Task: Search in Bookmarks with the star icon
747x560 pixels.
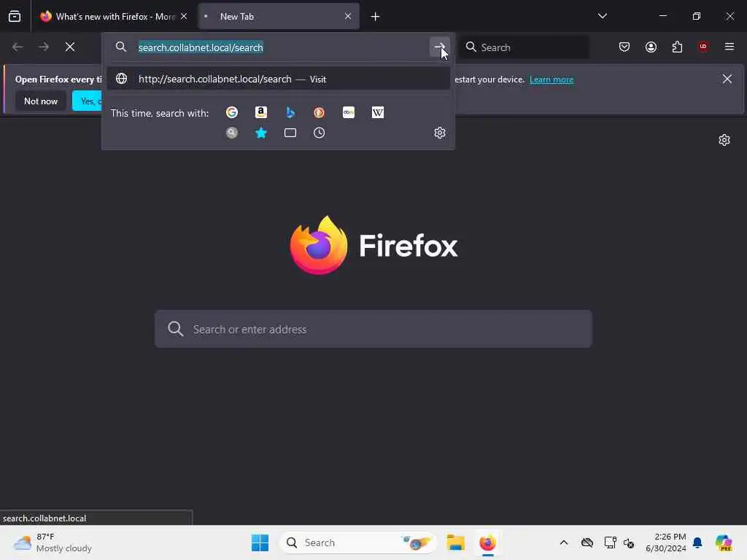Action: 261,133
